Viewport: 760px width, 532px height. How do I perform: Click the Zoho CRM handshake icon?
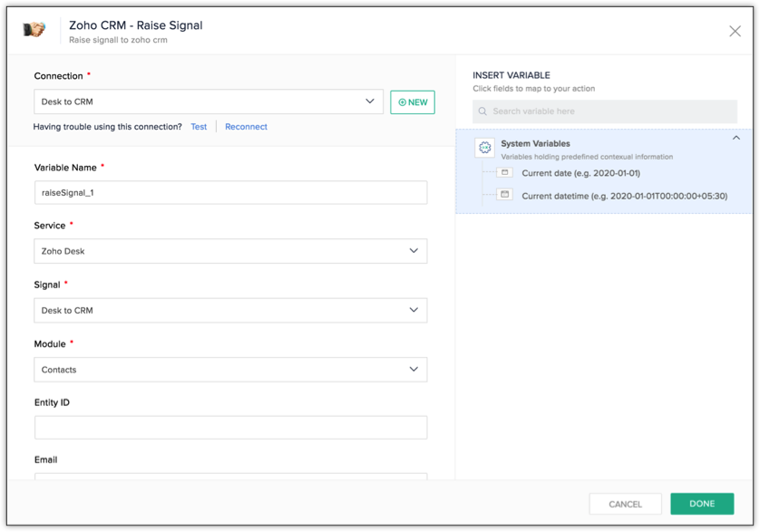pyautogui.click(x=34, y=30)
